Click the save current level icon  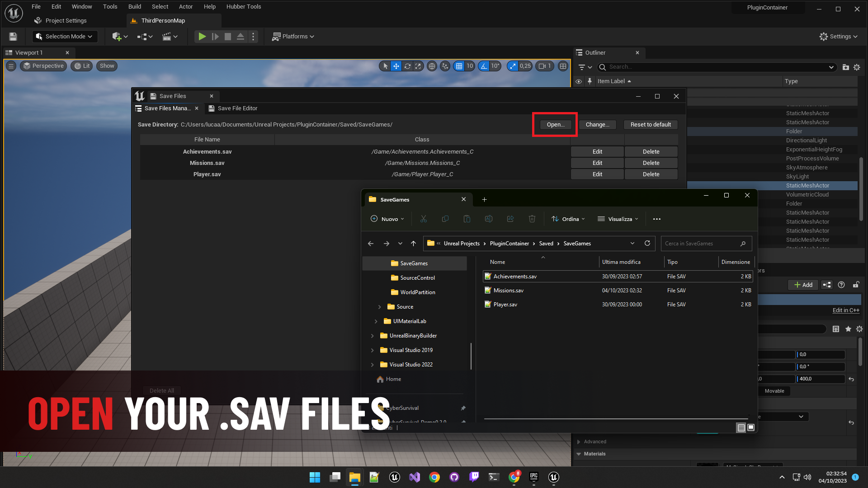click(x=13, y=37)
